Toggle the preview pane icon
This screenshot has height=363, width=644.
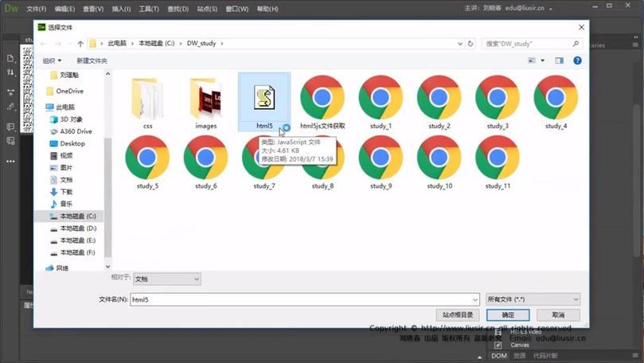tap(560, 60)
